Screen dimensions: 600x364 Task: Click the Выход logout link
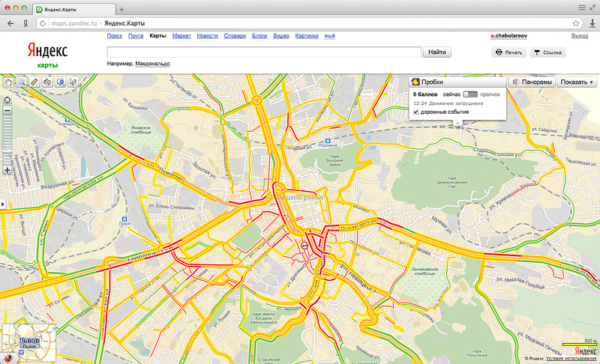(580, 35)
